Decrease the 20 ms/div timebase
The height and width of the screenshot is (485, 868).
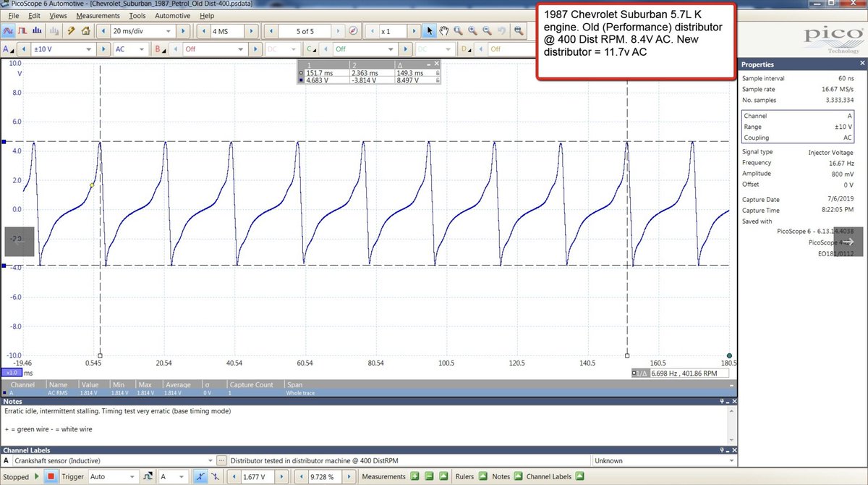103,31
